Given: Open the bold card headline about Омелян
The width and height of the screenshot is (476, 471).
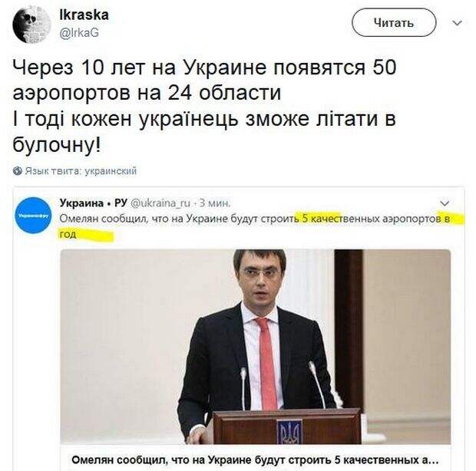Looking at the screenshot, I should 255,460.
